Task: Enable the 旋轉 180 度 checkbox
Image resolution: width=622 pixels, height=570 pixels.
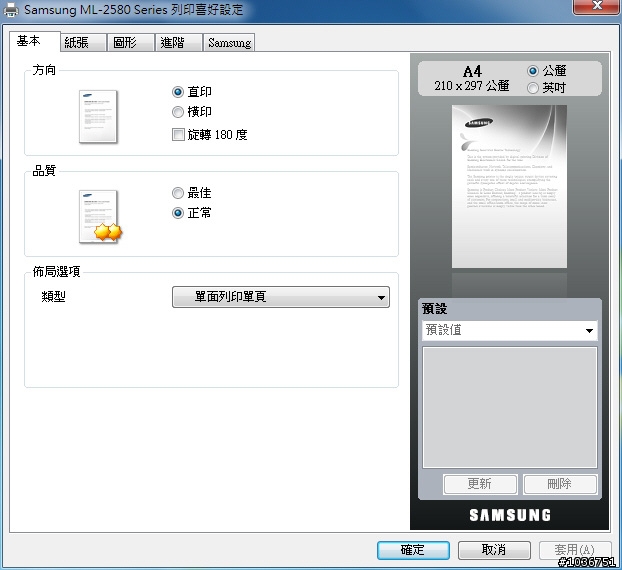Action: (x=209, y=134)
